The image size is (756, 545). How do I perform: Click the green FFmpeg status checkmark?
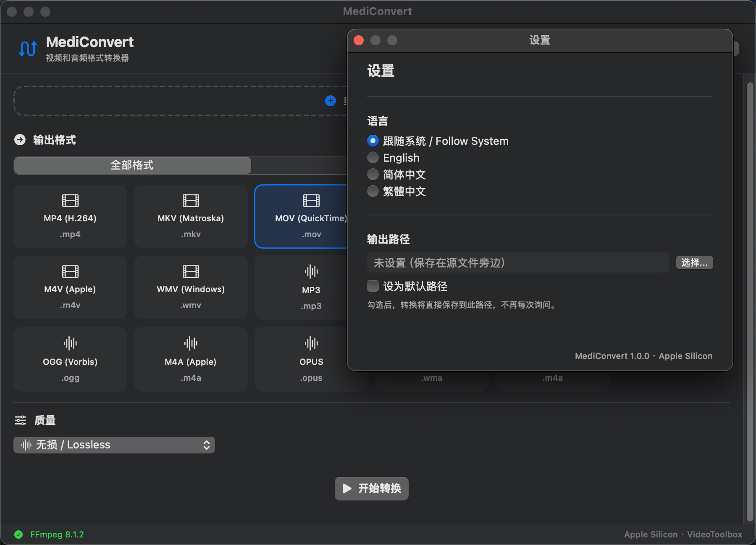pos(18,535)
